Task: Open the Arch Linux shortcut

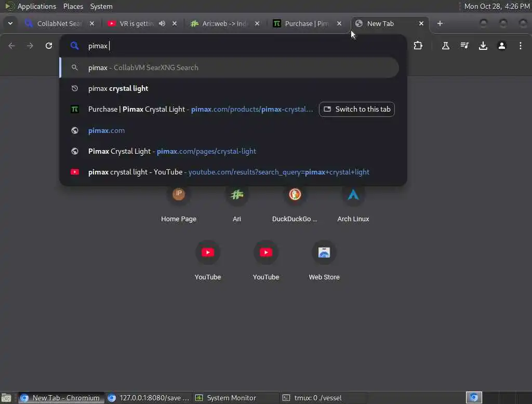Action: coord(353,204)
